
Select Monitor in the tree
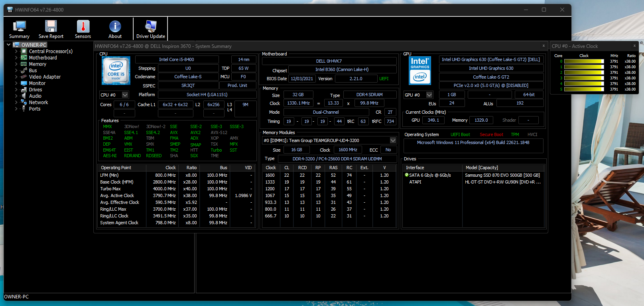point(37,83)
